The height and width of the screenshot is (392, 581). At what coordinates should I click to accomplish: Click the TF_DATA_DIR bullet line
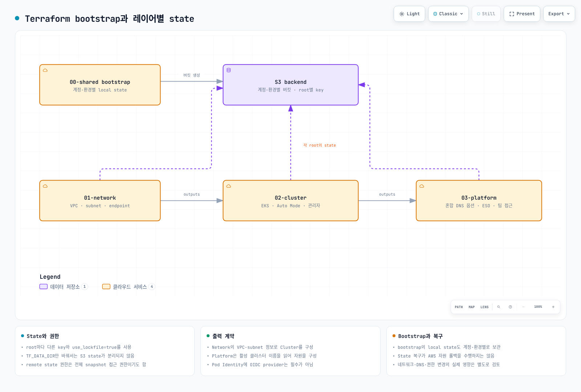tap(80, 356)
